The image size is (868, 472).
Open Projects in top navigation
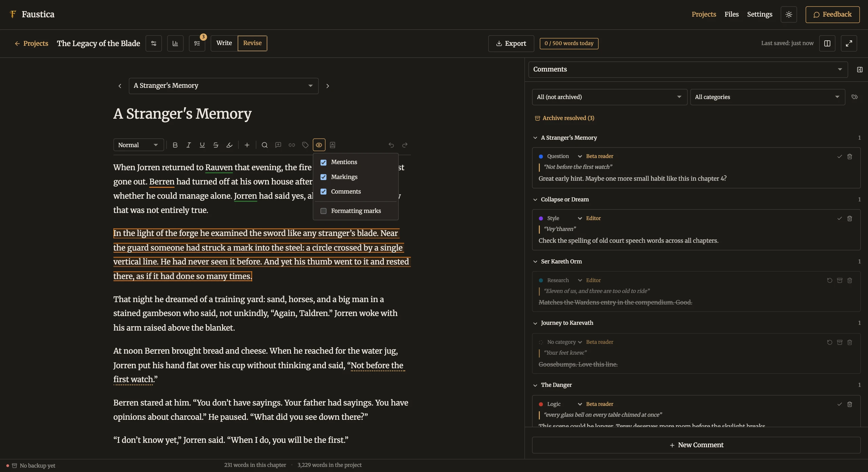(x=704, y=15)
